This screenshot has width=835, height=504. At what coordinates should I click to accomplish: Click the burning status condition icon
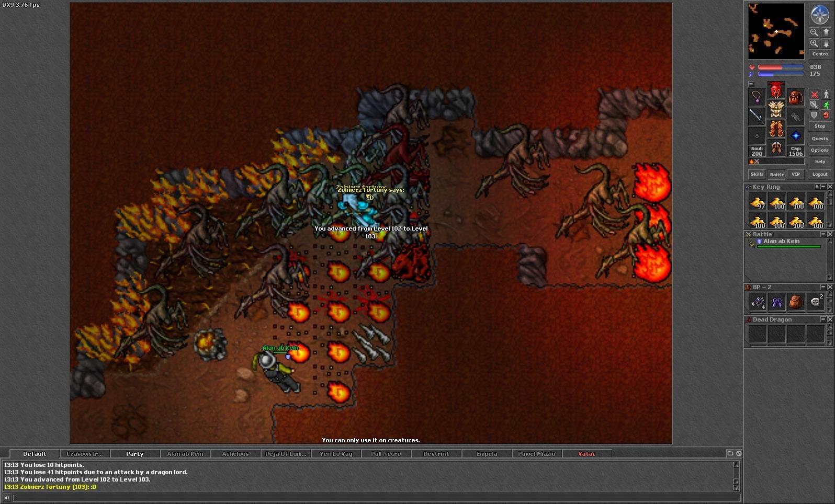[751, 162]
